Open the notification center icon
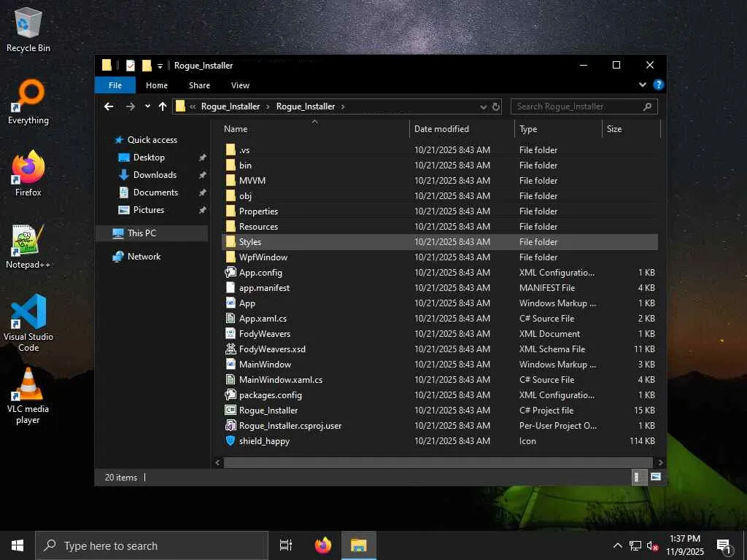This screenshot has height=560, width=747. point(724,545)
